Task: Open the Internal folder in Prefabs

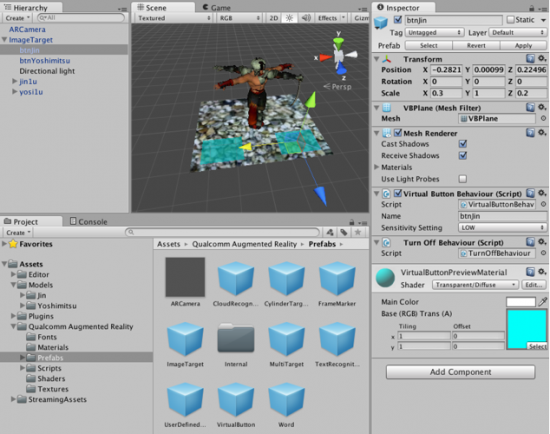Action: [x=236, y=338]
